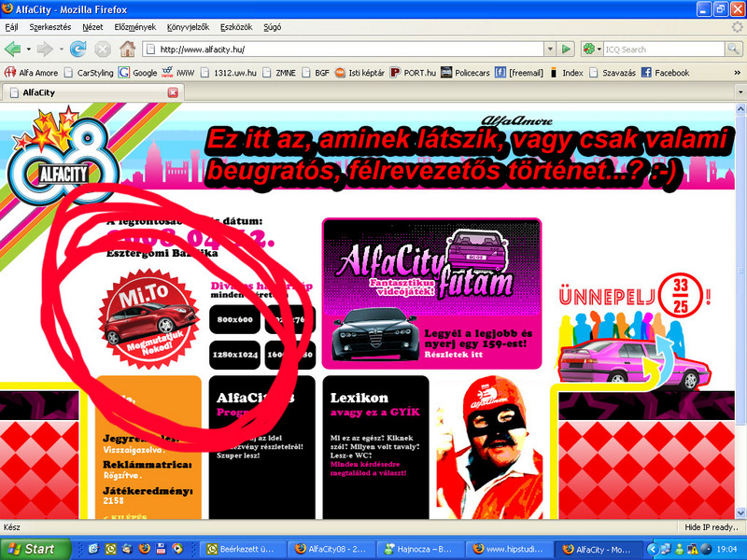Click the Ünnepelj 33/25 banner
Screen dimensions: 747x560
tap(635, 331)
